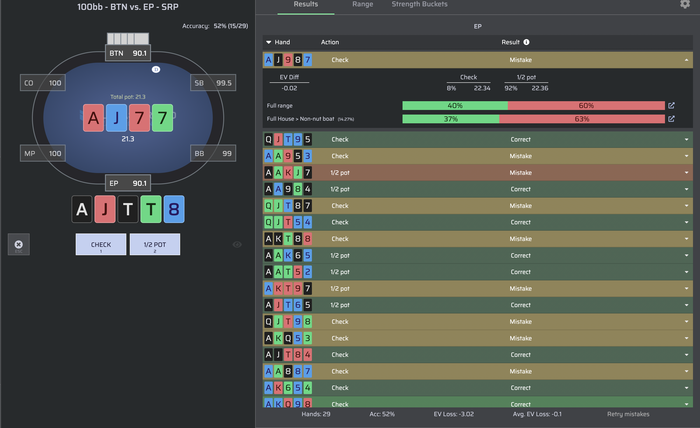The image size is (700, 428).
Task: Click the Result column header
Action: tap(510, 42)
